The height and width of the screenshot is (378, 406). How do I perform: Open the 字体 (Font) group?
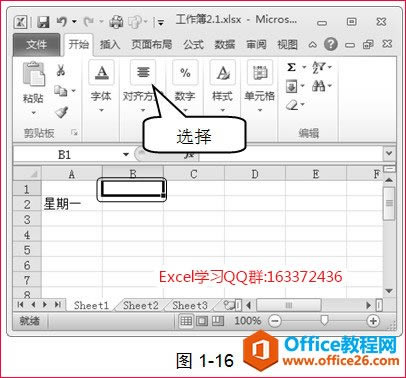[101, 87]
